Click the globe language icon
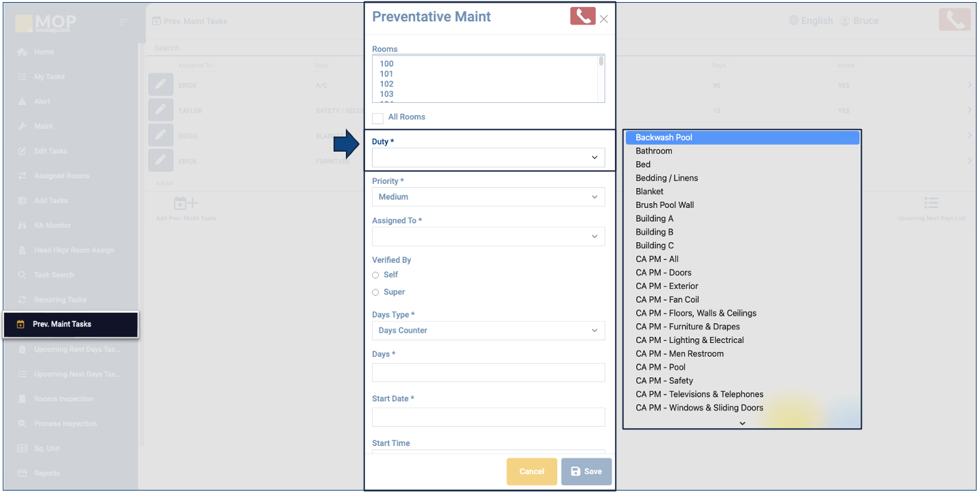This screenshot has height=494, width=980. tap(795, 21)
